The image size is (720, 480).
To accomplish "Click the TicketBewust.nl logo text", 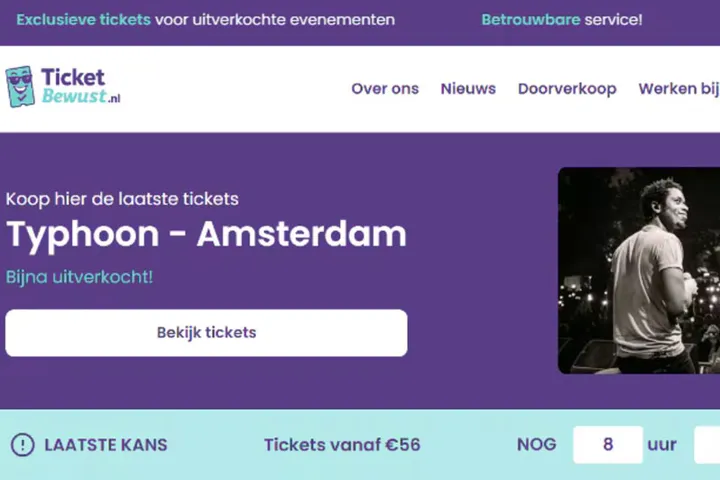I will tap(78, 87).
